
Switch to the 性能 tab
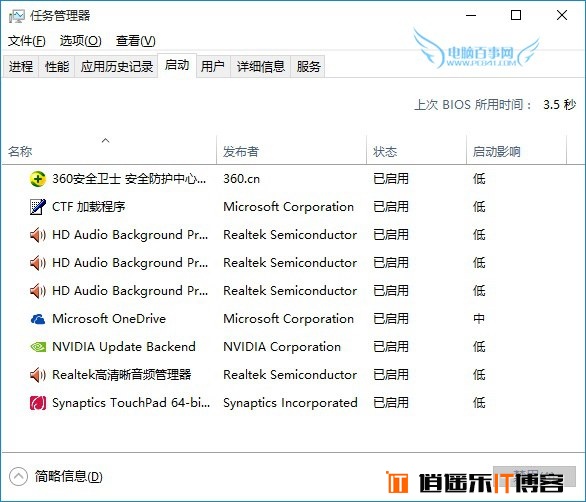(x=57, y=67)
